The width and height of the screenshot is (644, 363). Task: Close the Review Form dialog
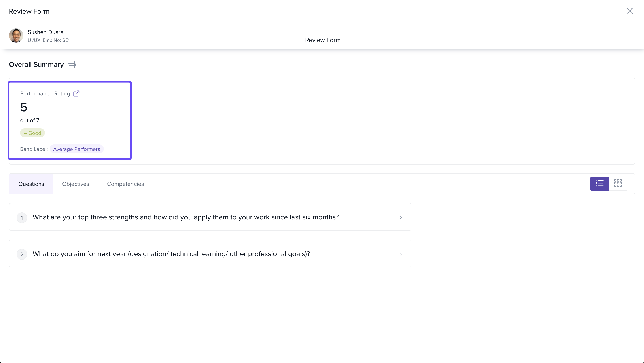click(629, 11)
